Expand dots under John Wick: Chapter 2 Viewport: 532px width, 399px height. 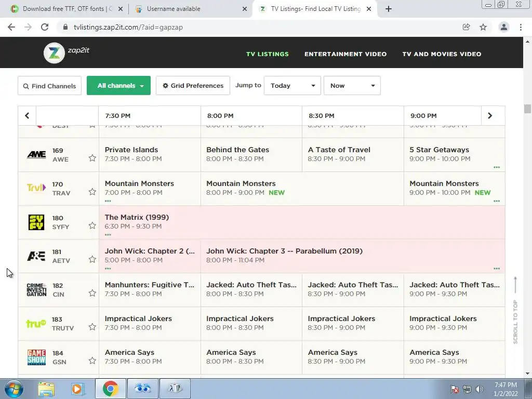[108, 269]
